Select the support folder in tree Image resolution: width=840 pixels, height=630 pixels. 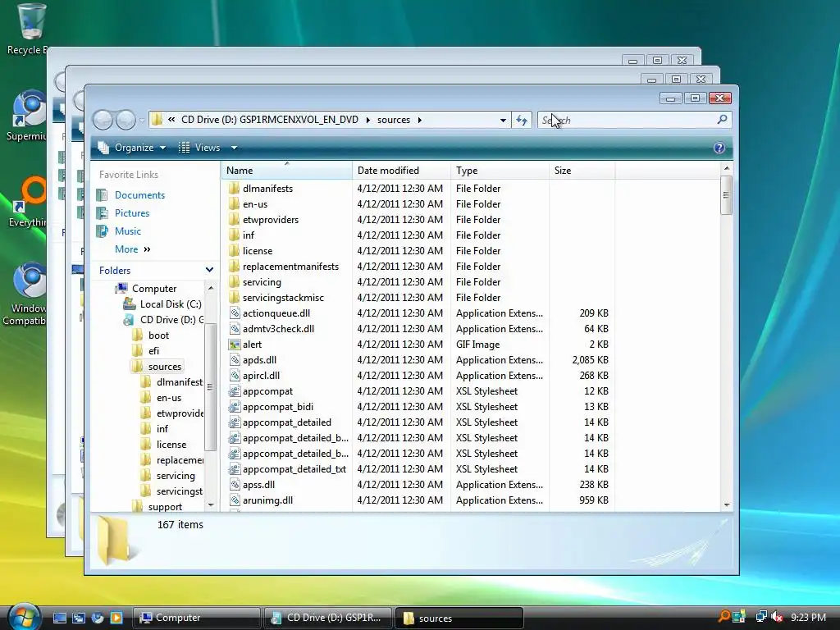pos(165,507)
